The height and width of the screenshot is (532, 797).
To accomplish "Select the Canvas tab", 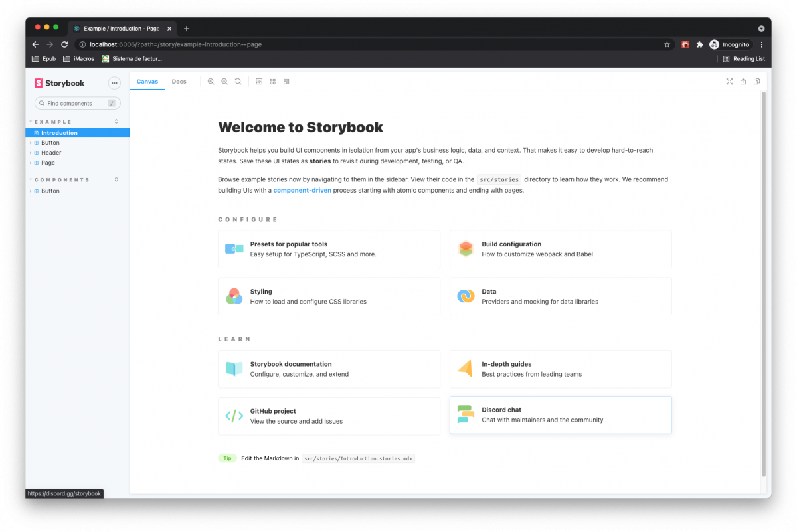I will click(147, 81).
